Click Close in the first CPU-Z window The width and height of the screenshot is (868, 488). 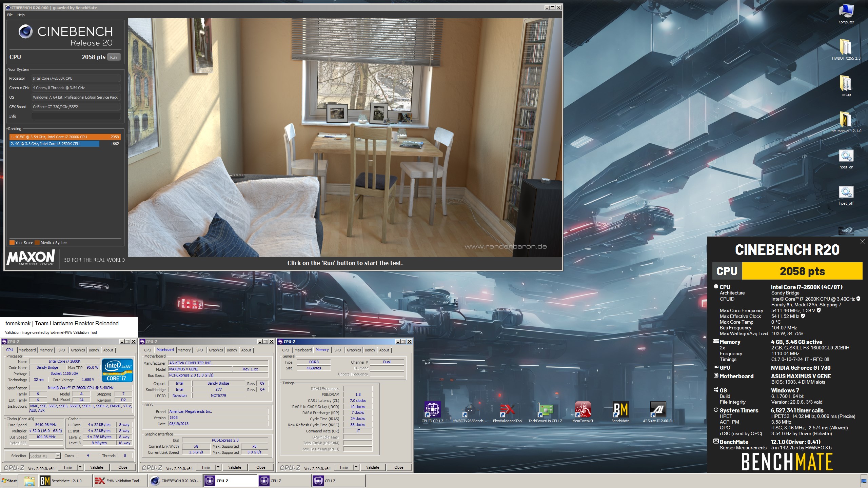[x=123, y=467]
